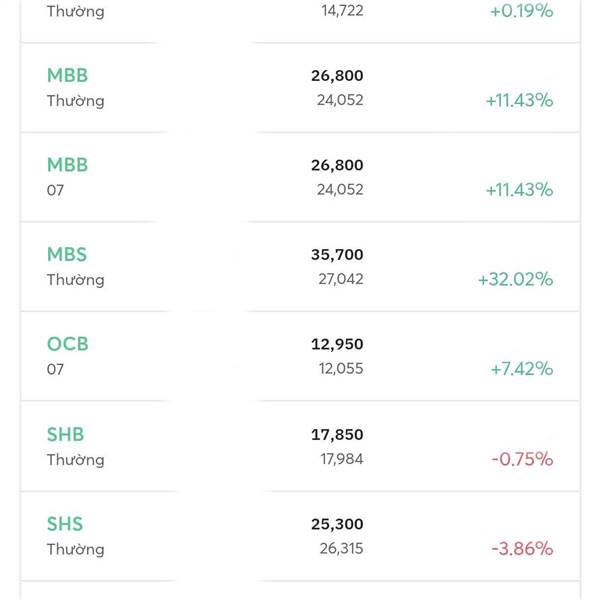The height and width of the screenshot is (600, 600).
Task: Tap the SHB ticker name
Action: [65, 434]
